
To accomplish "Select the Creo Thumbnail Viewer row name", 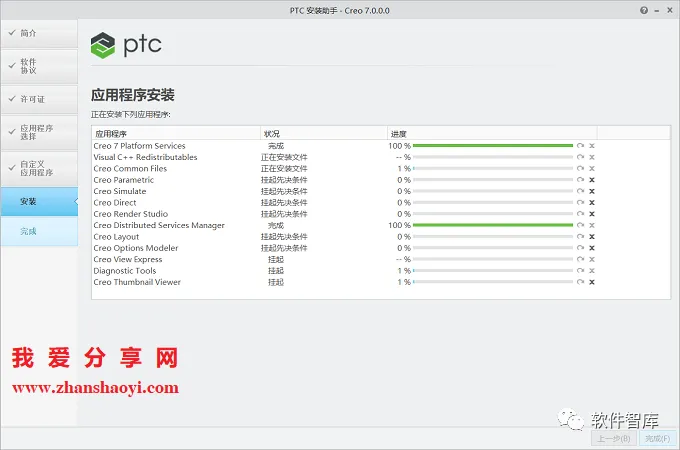I will tap(137, 282).
